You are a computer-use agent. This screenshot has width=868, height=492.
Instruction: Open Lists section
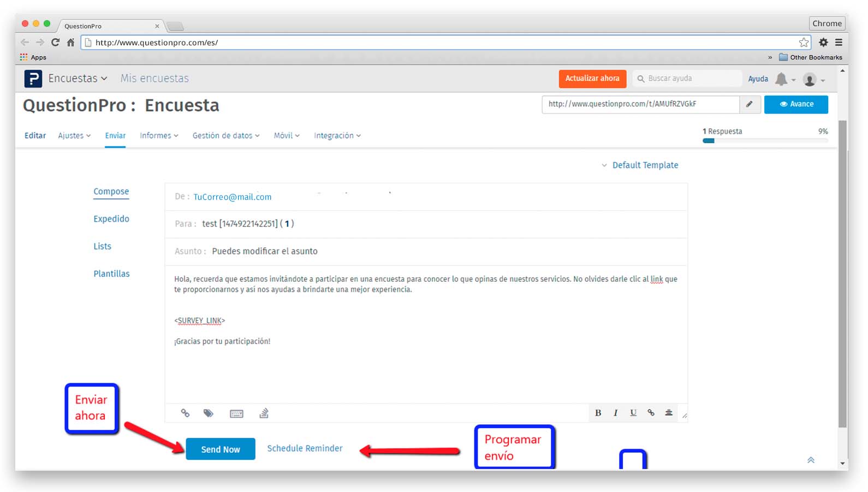pyautogui.click(x=102, y=246)
